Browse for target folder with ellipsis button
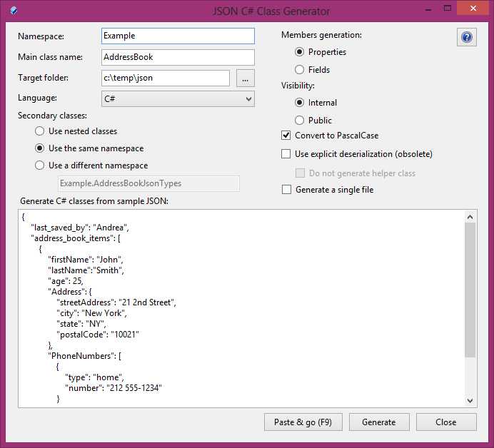Viewport: 494px width, 448px height. [x=245, y=78]
